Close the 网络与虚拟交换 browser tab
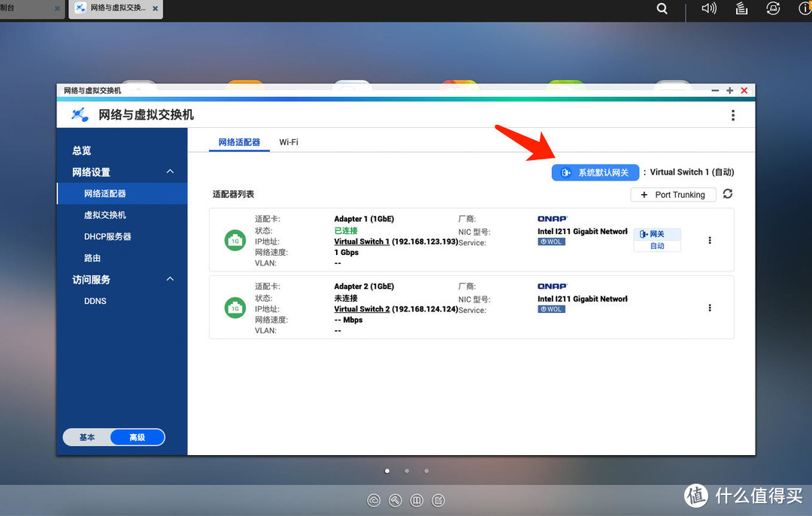Screen dimensions: 812x516 pos(155,8)
